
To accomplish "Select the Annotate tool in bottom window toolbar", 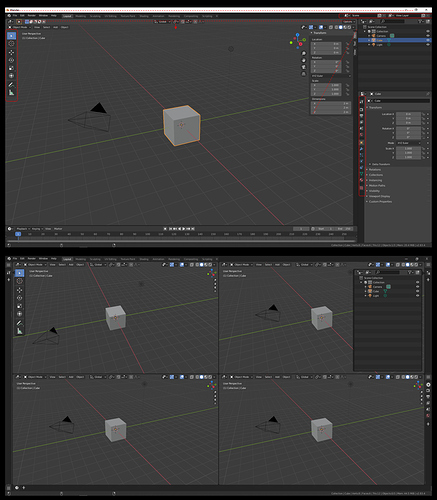I will (x=20, y=323).
